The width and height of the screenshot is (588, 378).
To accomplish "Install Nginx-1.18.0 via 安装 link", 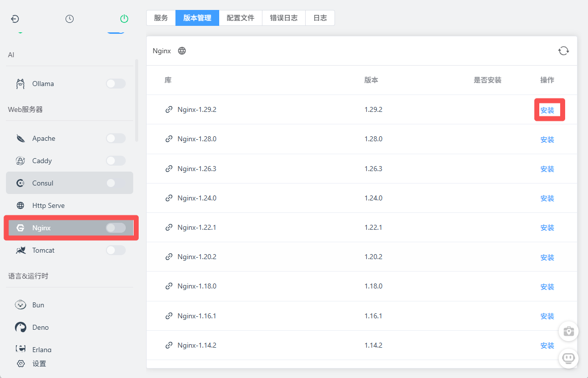I will 547,286.
